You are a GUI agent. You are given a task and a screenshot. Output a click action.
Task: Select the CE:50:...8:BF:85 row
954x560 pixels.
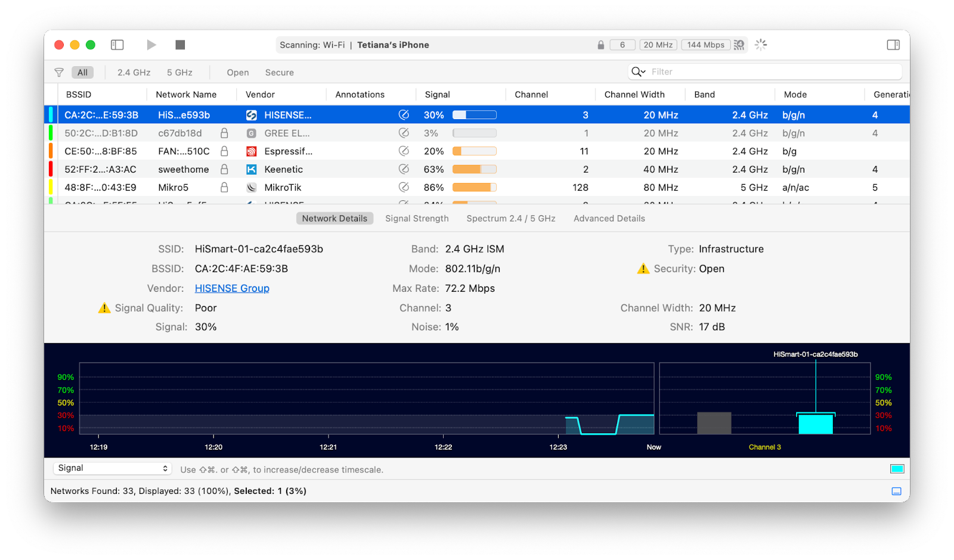point(477,151)
